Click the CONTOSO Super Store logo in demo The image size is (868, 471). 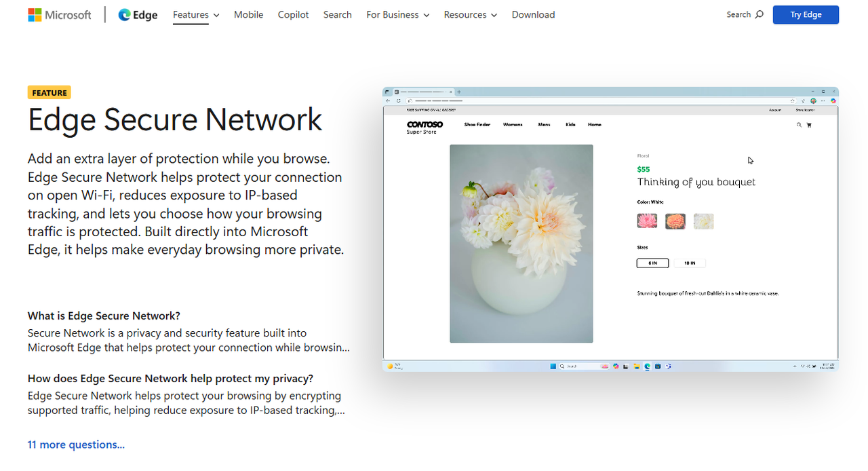(x=425, y=127)
